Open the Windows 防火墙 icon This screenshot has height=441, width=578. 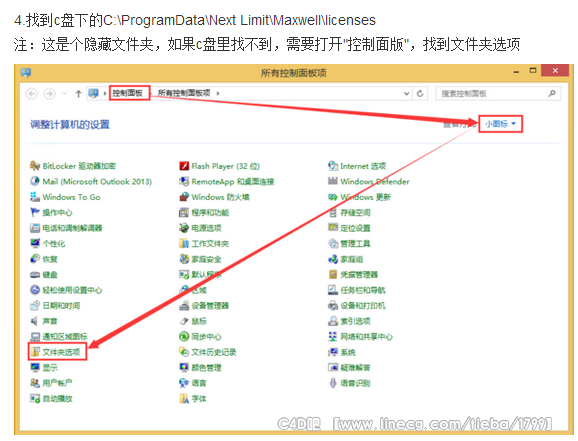pyautogui.click(x=184, y=197)
